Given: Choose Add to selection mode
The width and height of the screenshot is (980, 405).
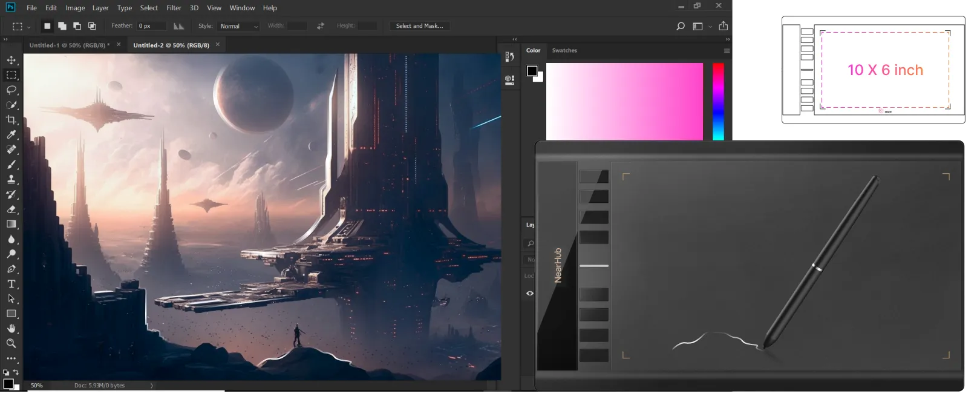Looking at the screenshot, I should (x=62, y=26).
